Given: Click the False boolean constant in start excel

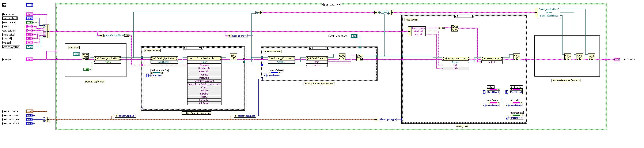Looking at the screenshot, I should 86,69.
